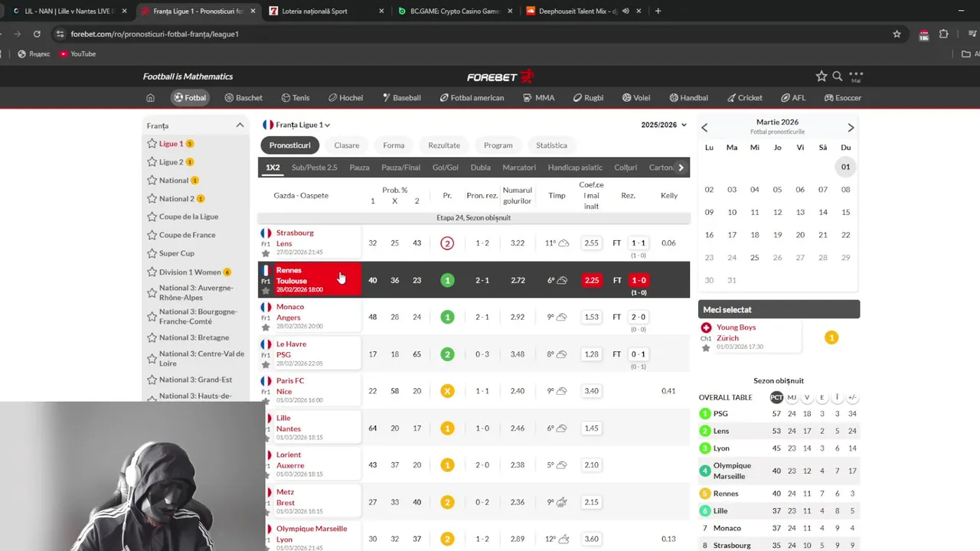980x551 pixels.
Task: Open Lyon in the overall table
Action: tap(721, 448)
